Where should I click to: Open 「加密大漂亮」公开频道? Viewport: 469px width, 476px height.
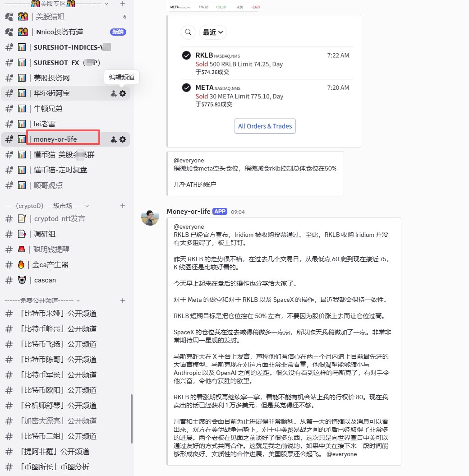[x=65, y=421]
